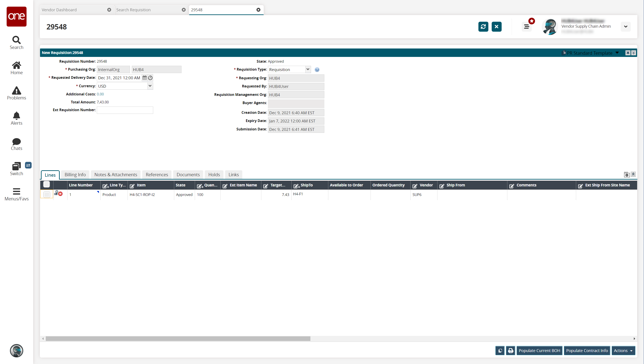644x364 pixels.
Task: Click the Additional Costs 0.00 link
Action: 100,94
